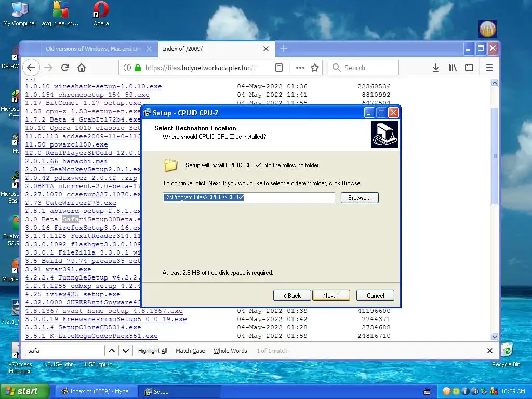Screen dimensions: 532x399
Task: Open 4.25 iview425_setup.exe link
Action: (73, 294)
